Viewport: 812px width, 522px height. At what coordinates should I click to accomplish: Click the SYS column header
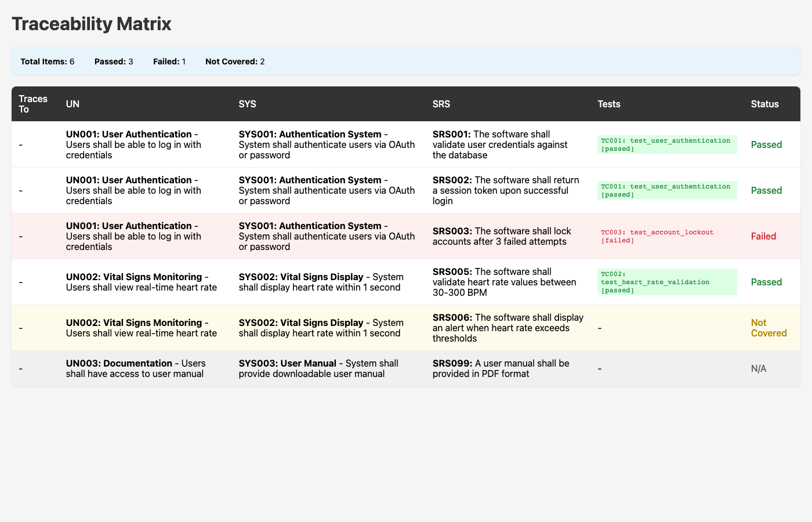point(329,104)
